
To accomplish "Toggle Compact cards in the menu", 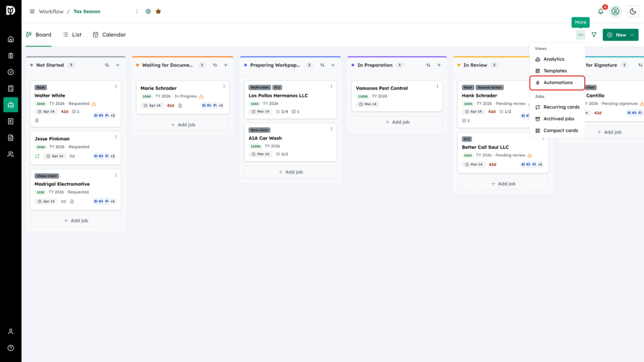I will 557,131.
